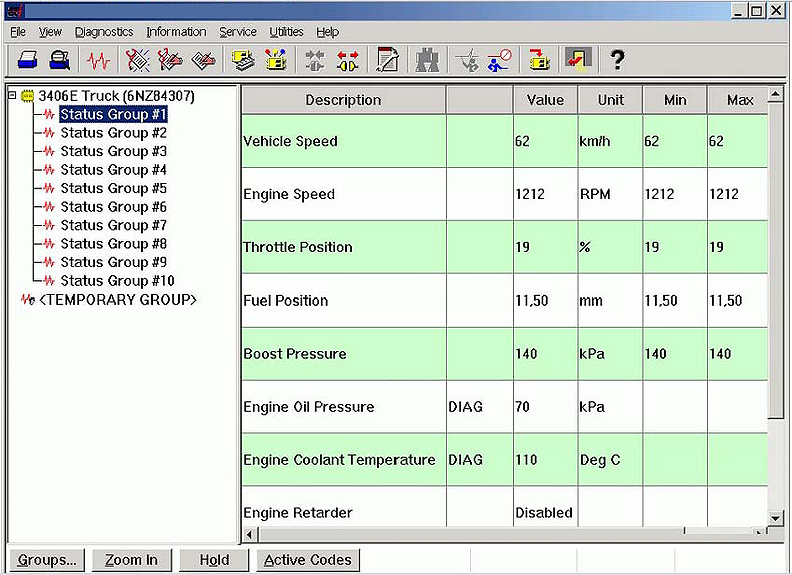Select Status Group #9 in the tree
This screenshot has width=792, height=575.
(114, 262)
